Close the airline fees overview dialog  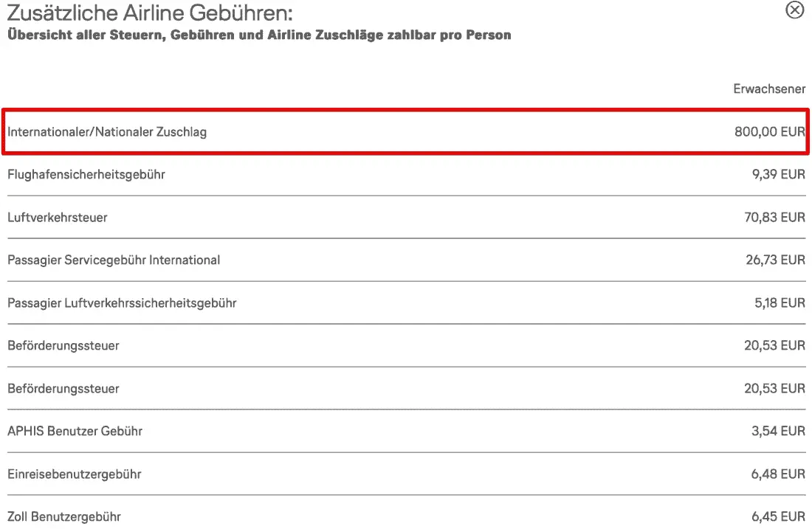[794, 10]
